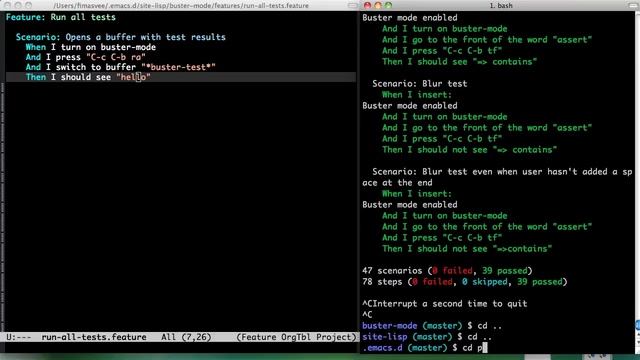
Task: Click 'U:---' status in Emacs mode line
Action: click(x=19, y=337)
